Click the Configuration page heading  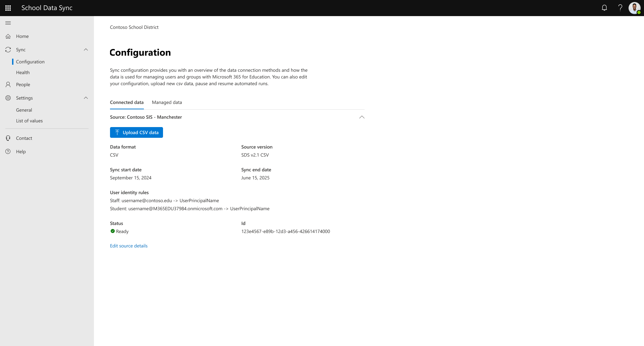click(140, 53)
